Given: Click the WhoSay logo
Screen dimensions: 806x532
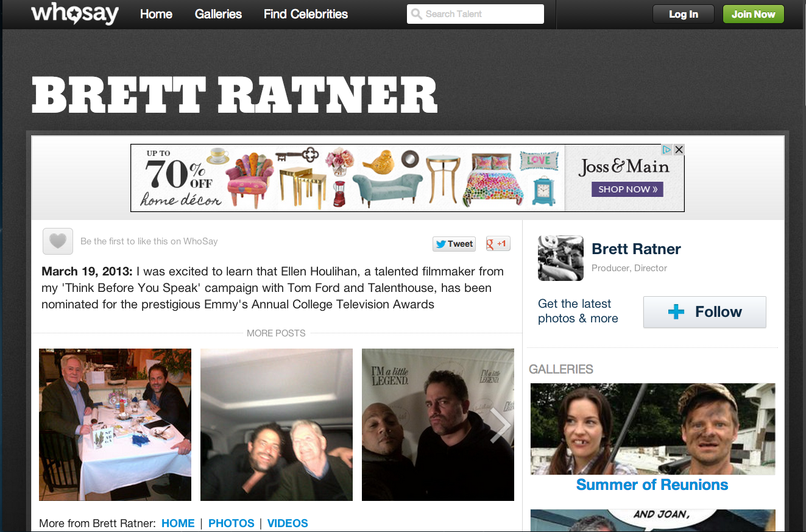Looking at the screenshot, I should tap(75, 13).
